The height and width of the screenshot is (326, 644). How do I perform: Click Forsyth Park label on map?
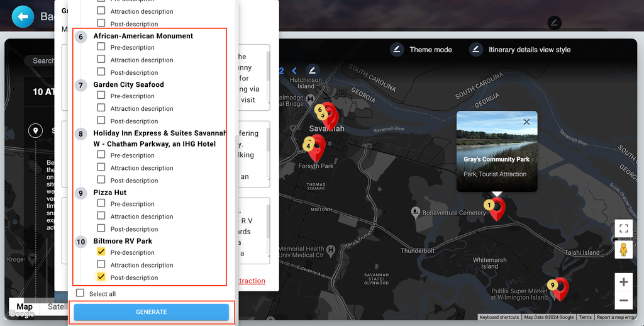316,166
